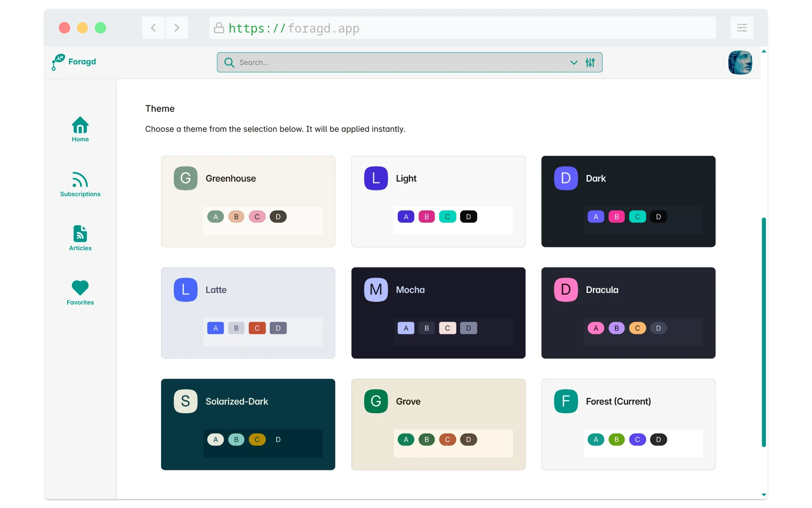Screen dimensions: 812x508
Task: Click the Dracula pink D icon
Action: [566, 290]
